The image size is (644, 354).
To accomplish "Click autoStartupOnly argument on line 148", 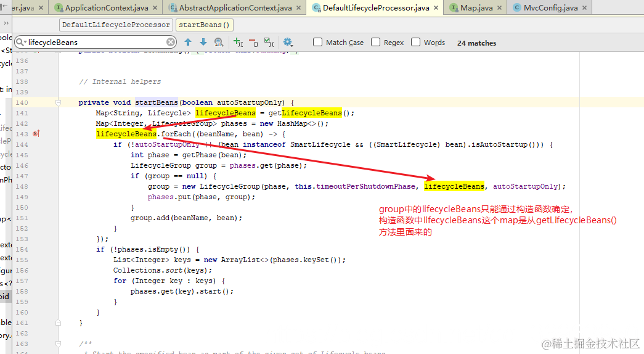I will tap(525, 186).
